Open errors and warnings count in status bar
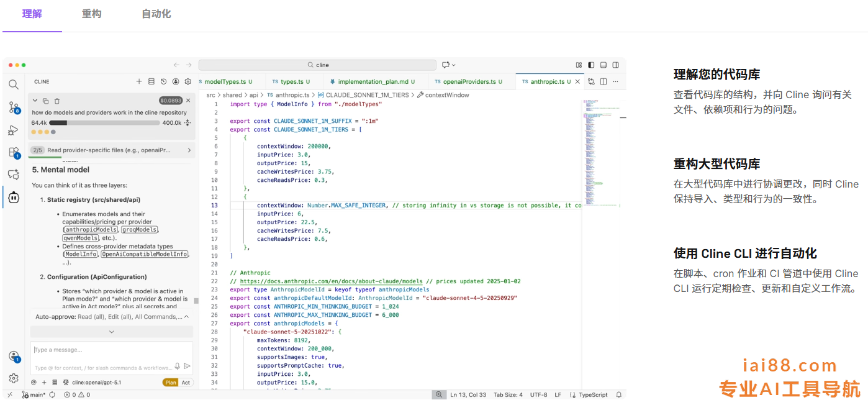 pyautogui.click(x=77, y=394)
